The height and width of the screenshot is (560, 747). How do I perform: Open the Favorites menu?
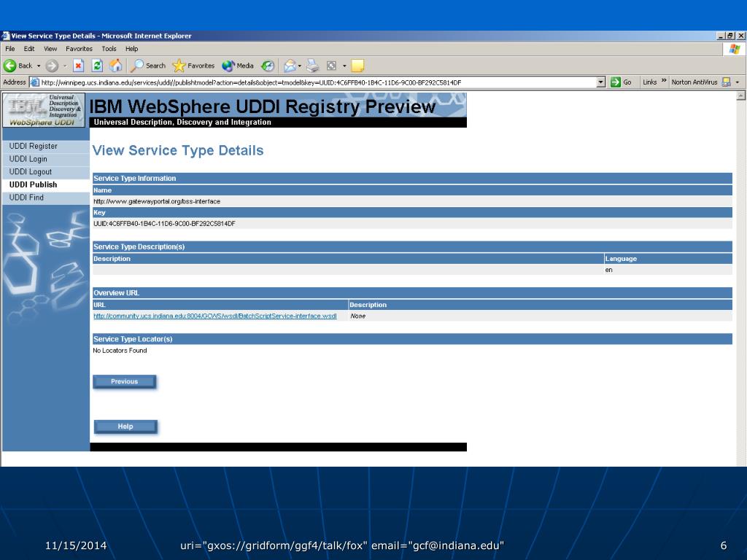pos(79,49)
